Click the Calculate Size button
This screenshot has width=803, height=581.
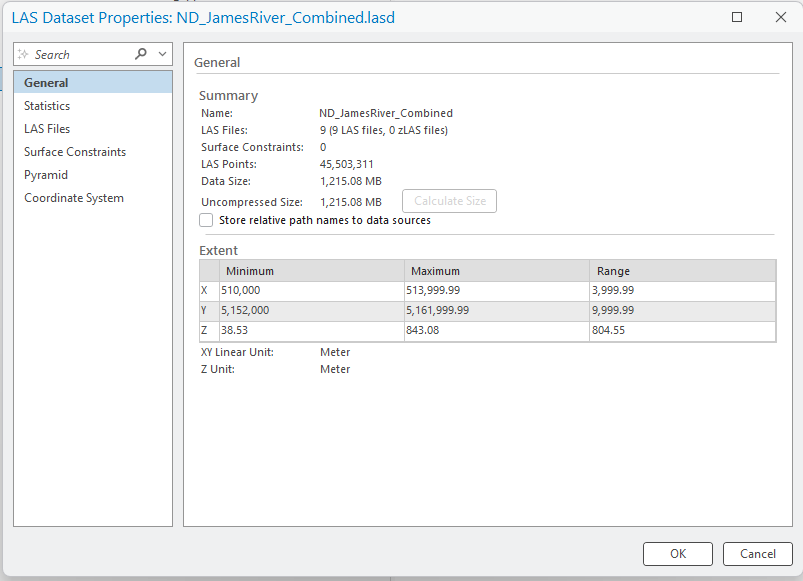449,200
